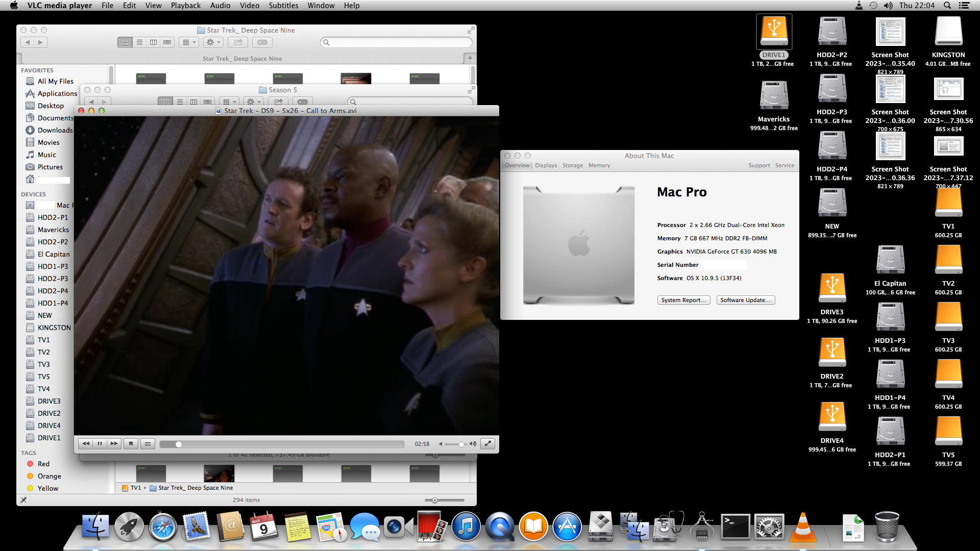Open Finder arrange-by dropdown
Viewport: 980px width, 551px height.
pos(188,42)
